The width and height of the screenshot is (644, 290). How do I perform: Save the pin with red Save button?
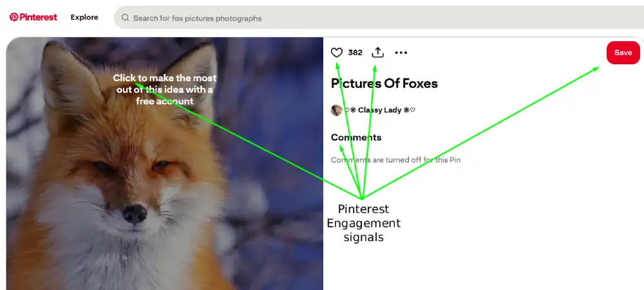[x=623, y=53]
